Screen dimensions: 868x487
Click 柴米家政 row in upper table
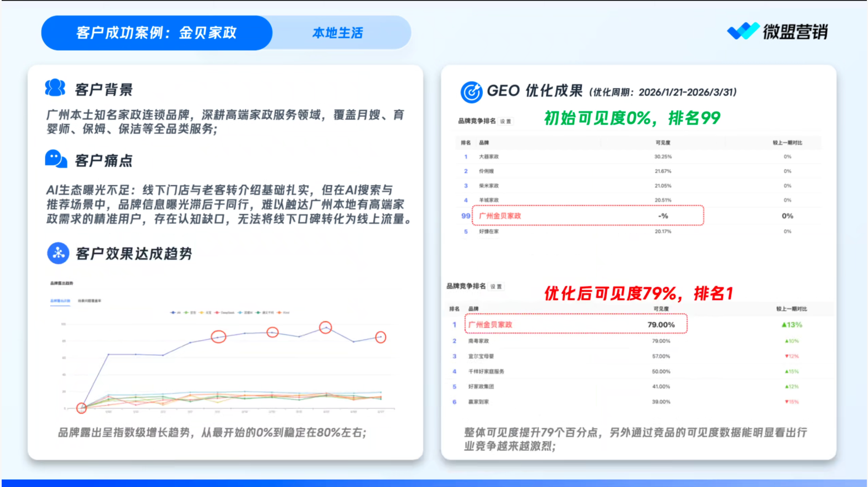638,186
